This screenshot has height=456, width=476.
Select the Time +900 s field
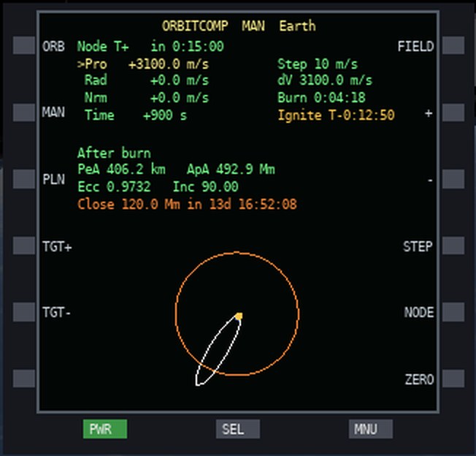click(136, 115)
